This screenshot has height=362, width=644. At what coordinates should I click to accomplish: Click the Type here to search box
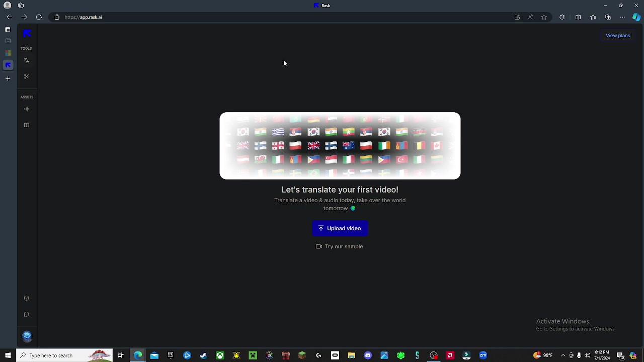(64, 355)
